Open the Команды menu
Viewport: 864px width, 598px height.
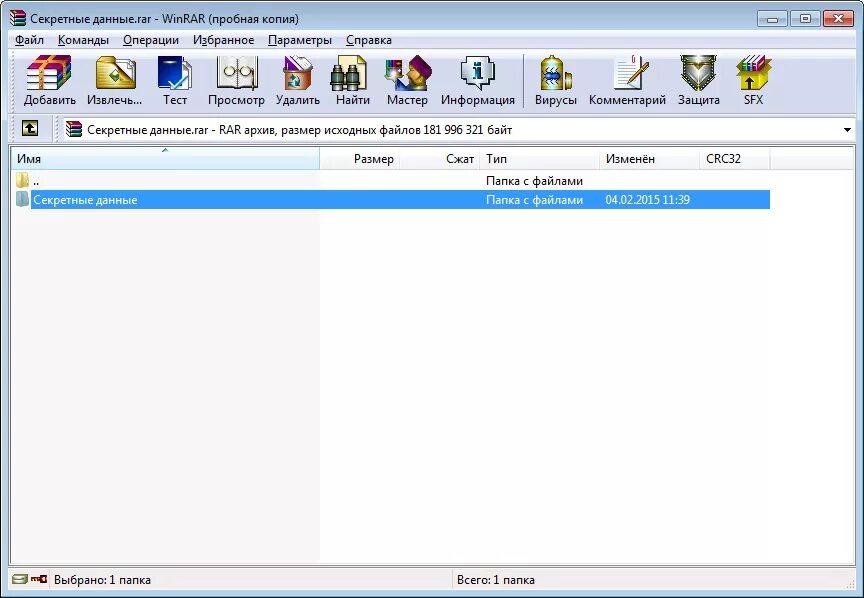(83, 40)
